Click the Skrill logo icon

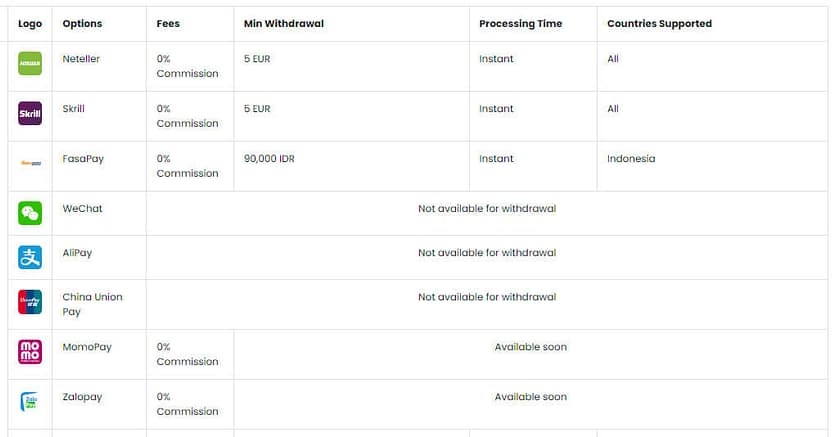(30, 113)
